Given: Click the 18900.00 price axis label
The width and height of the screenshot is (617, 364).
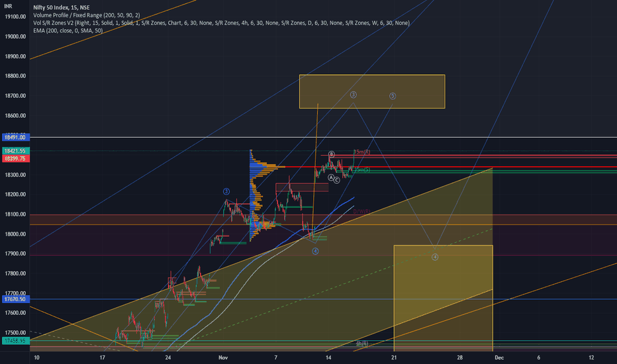Looking at the screenshot, I should [15, 56].
